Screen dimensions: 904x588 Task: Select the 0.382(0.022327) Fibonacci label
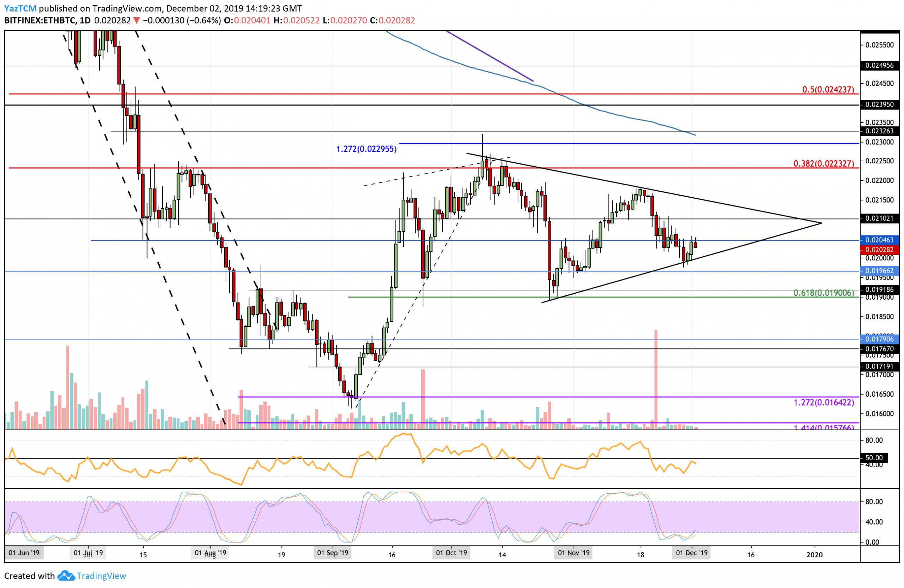(x=824, y=164)
